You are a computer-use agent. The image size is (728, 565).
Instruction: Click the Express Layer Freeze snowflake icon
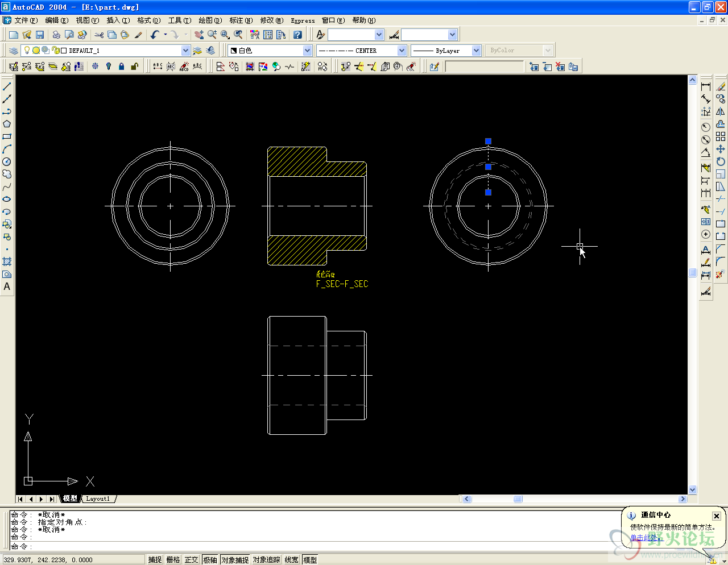point(95,67)
